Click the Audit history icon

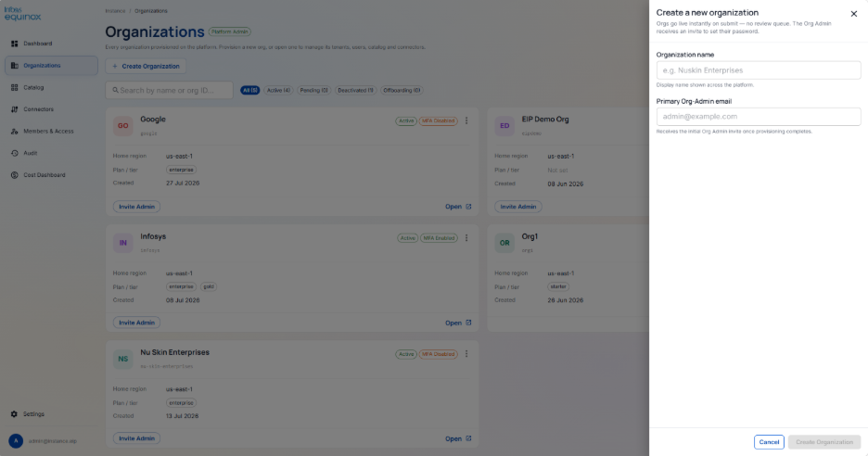(x=15, y=153)
